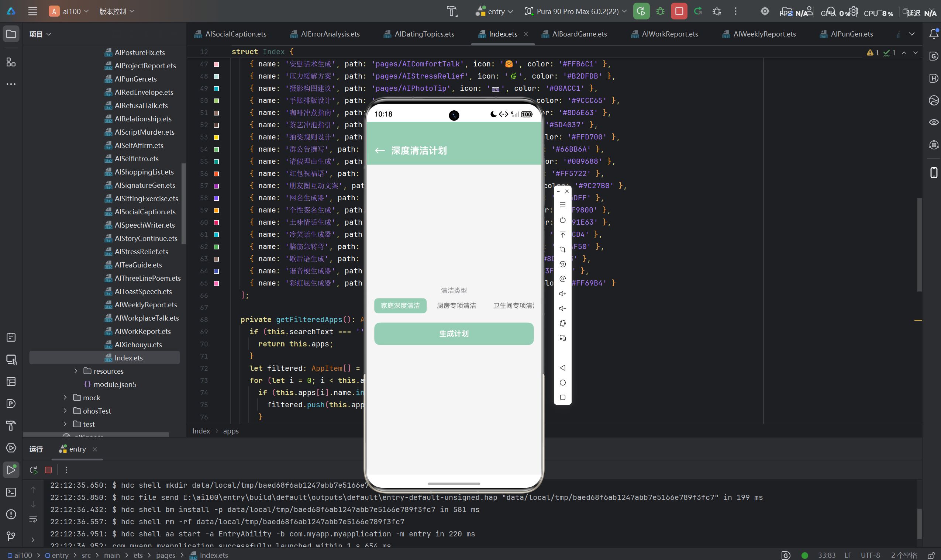Increase emulator volume
Image resolution: width=941 pixels, height=560 pixels.
click(x=562, y=294)
